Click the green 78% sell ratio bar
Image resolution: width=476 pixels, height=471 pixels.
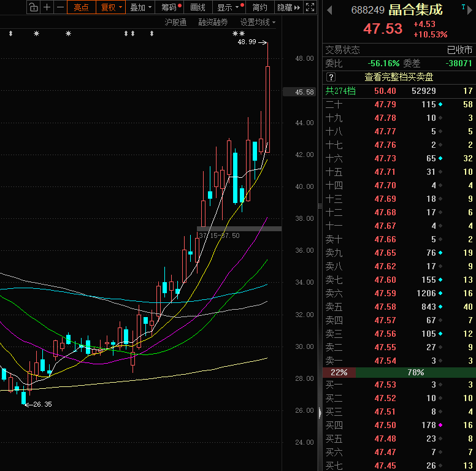pyautogui.click(x=416, y=372)
